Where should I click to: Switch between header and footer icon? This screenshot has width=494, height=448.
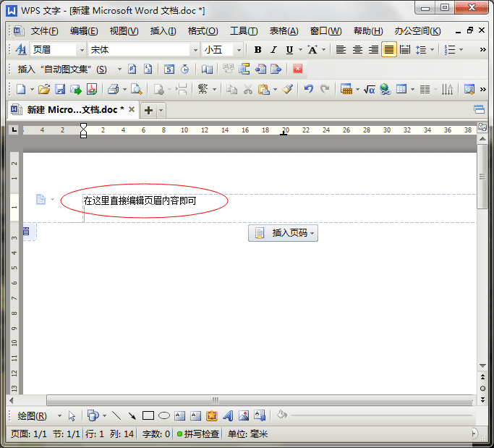tap(244, 69)
